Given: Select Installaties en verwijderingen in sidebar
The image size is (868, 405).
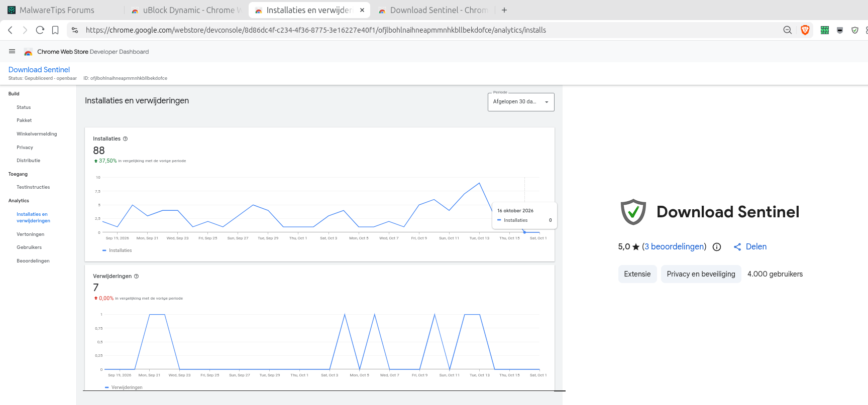Looking at the screenshot, I should [x=33, y=217].
